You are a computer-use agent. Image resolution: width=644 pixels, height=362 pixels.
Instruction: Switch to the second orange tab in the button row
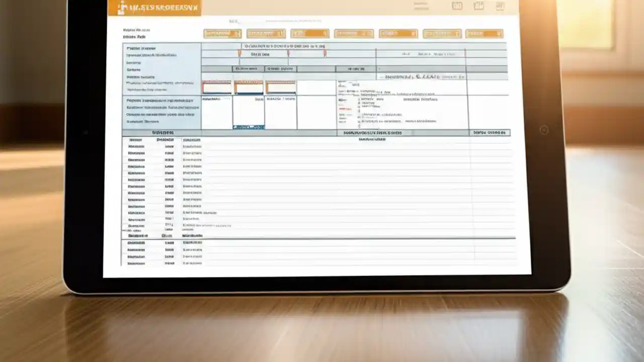pos(266,33)
